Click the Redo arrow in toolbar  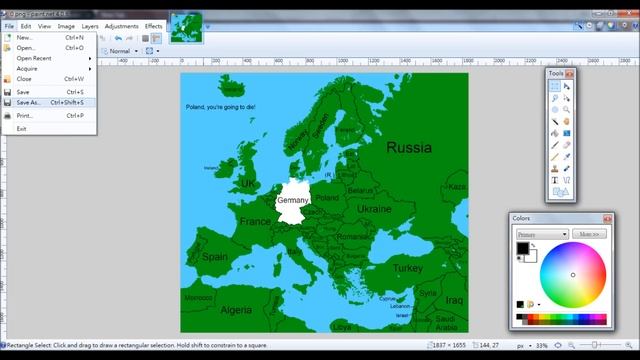(129, 38)
